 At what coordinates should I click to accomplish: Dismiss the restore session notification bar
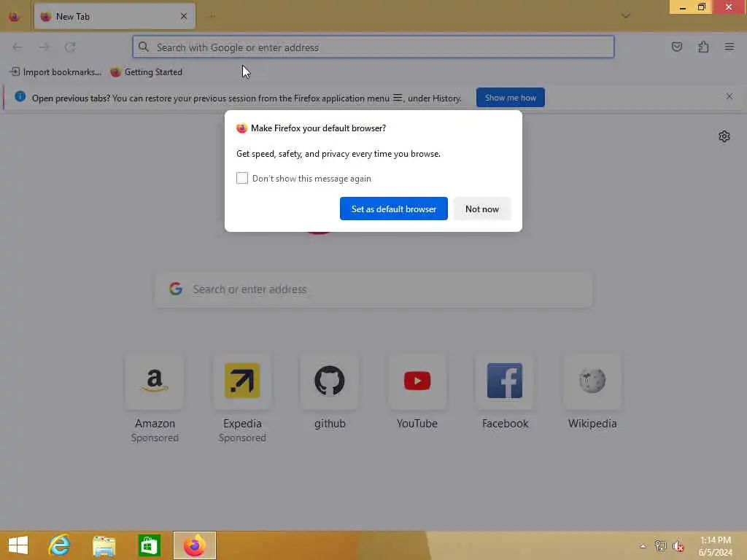pos(729,97)
